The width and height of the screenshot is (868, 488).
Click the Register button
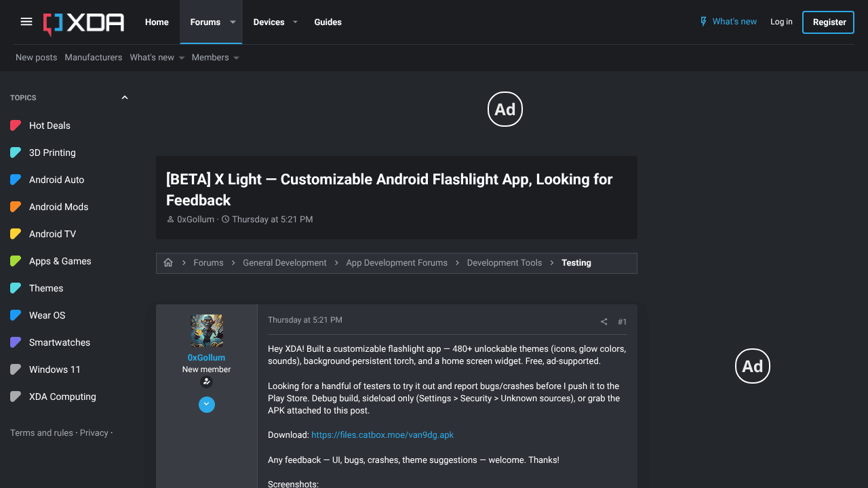[828, 22]
